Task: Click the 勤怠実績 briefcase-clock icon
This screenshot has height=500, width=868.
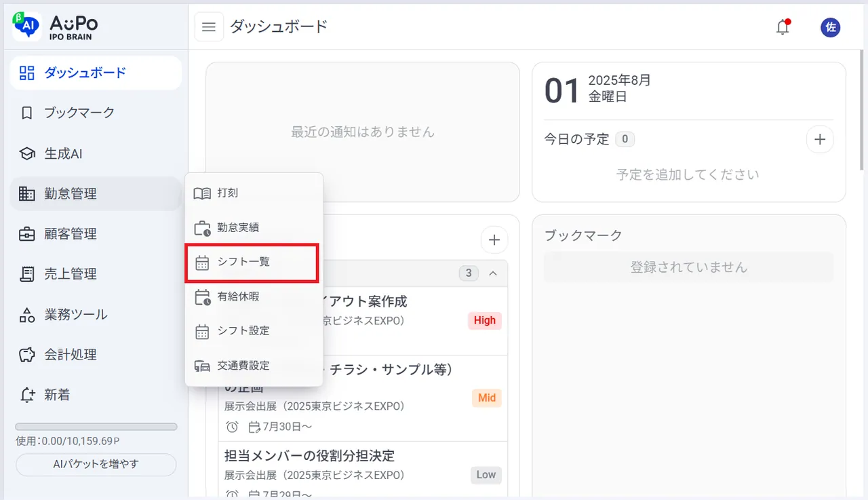Action: pos(202,228)
